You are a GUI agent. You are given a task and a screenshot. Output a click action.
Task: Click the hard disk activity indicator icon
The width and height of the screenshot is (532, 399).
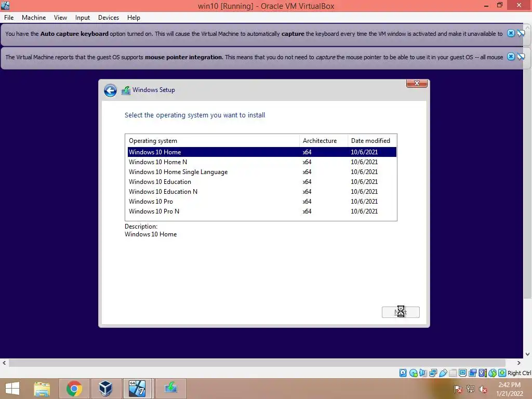(403, 373)
